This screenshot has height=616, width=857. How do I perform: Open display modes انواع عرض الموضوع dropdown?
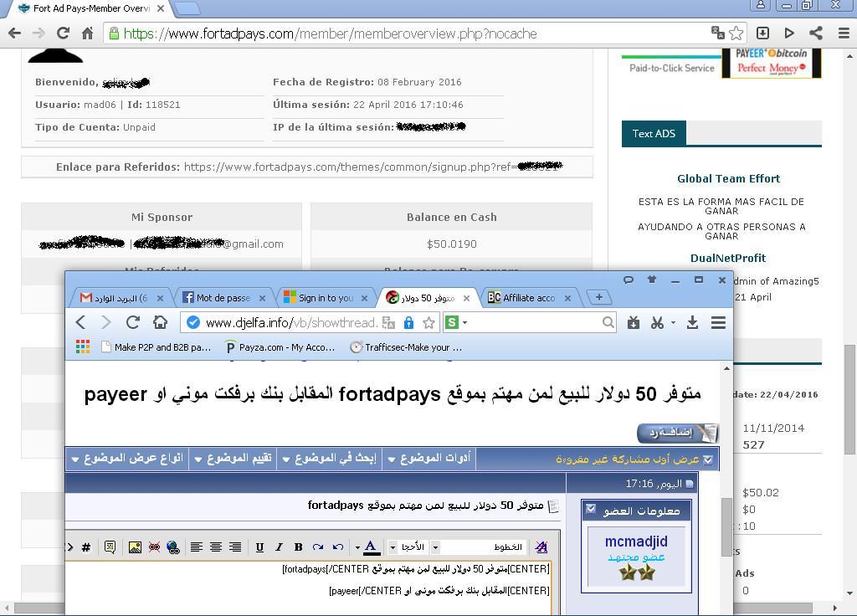click(127, 458)
